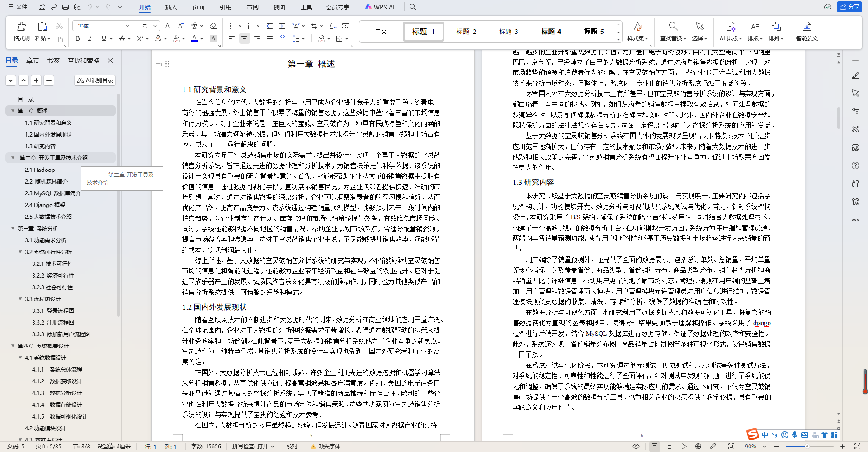
Task: Switch to the 书签 (Bookmarks) panel tab
Action: click(x=53, y=61)
